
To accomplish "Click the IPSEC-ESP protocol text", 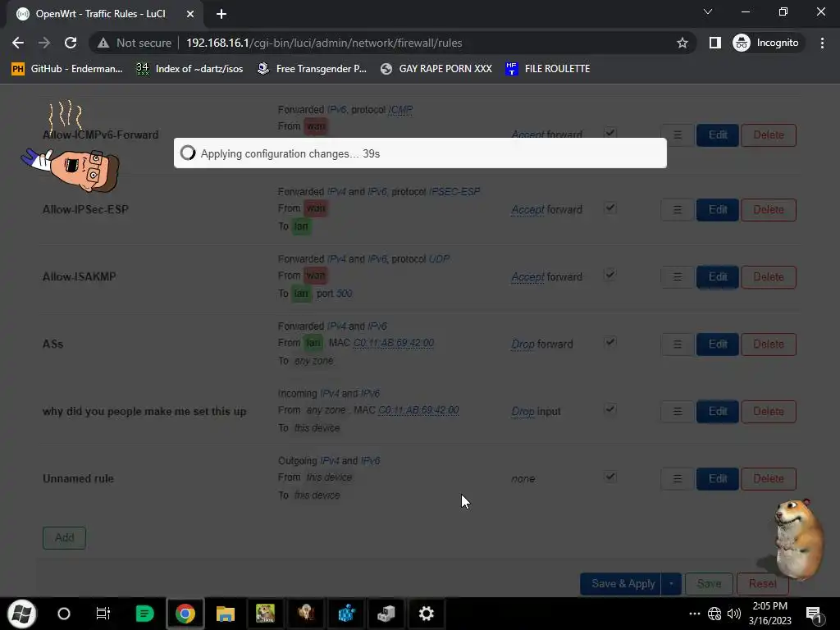I will (454, 192).
